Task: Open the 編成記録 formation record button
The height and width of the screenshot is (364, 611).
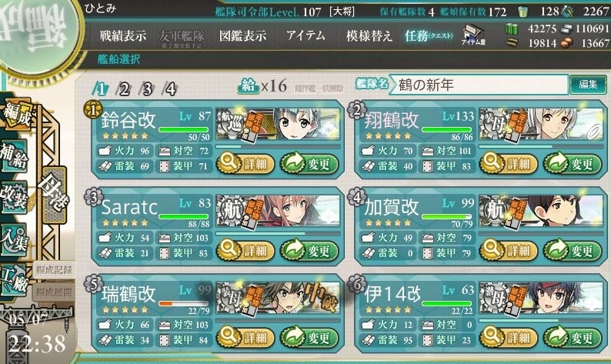Action: [54, 269]
